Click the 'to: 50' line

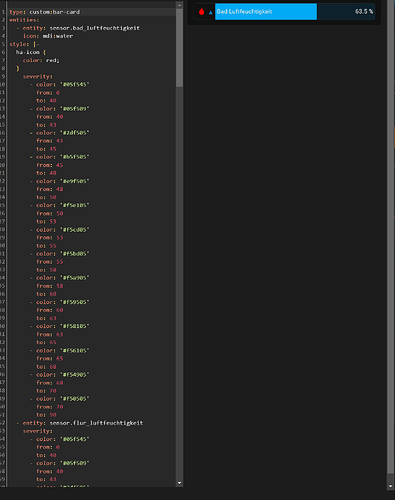pyautogui.click(x=46, y=197)
